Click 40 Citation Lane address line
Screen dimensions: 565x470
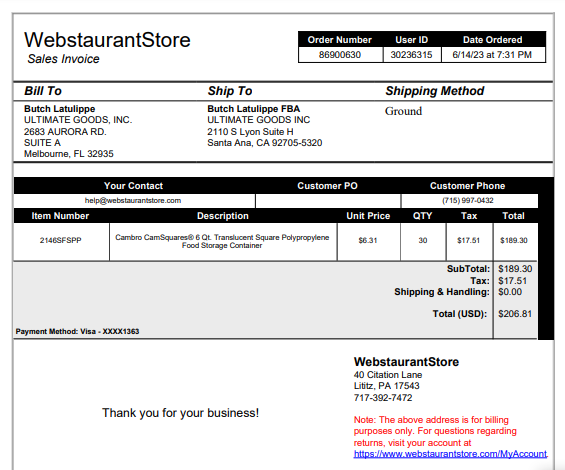click(388, 375)
